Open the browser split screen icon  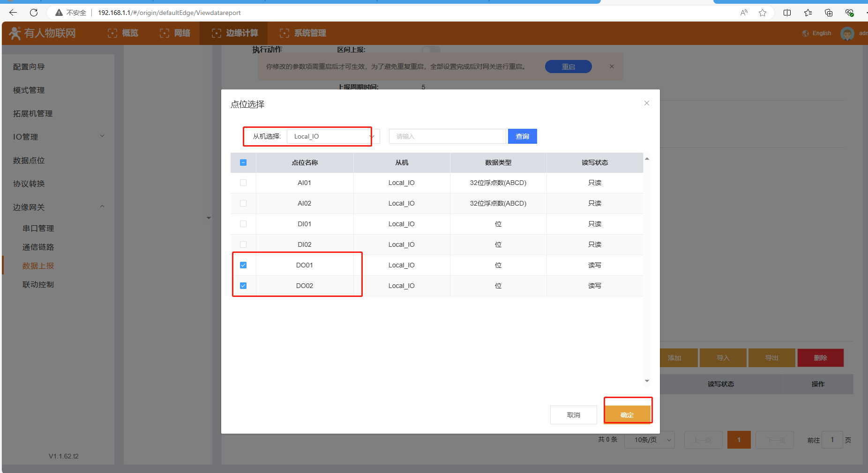pyautogui.click(x=787, y=13)
